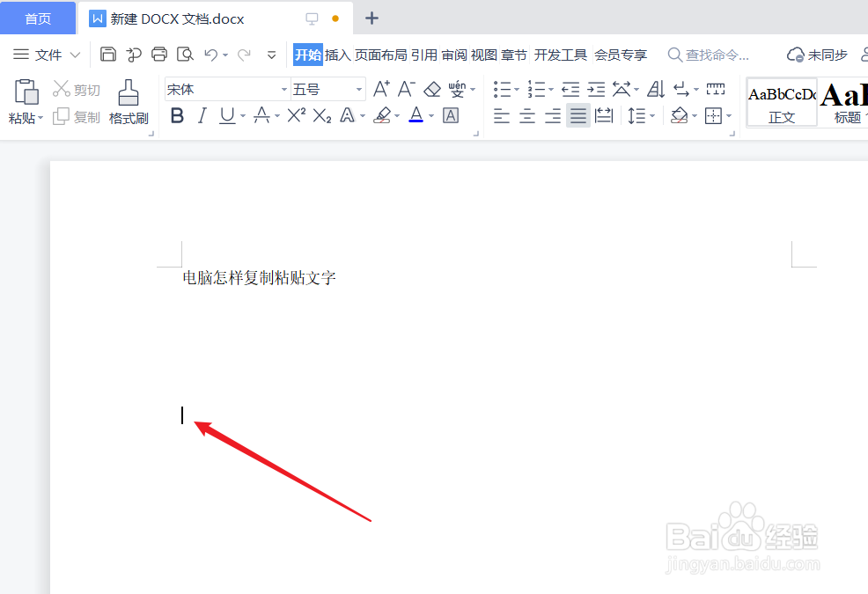
Task: Clear formatting with the eraser icon
Action: [432, 89]
